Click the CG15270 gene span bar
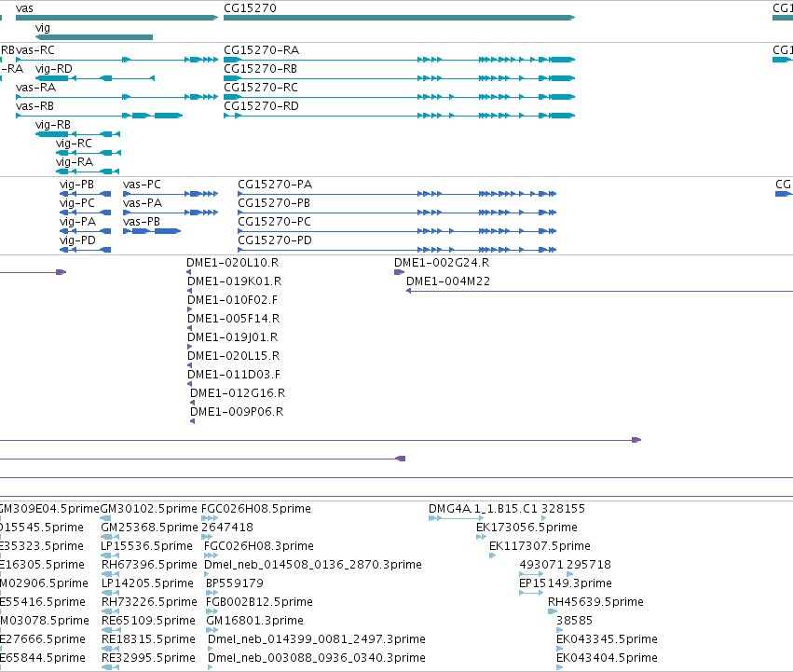793x672 pixels. pyautogui.click(x=400, y=18)
